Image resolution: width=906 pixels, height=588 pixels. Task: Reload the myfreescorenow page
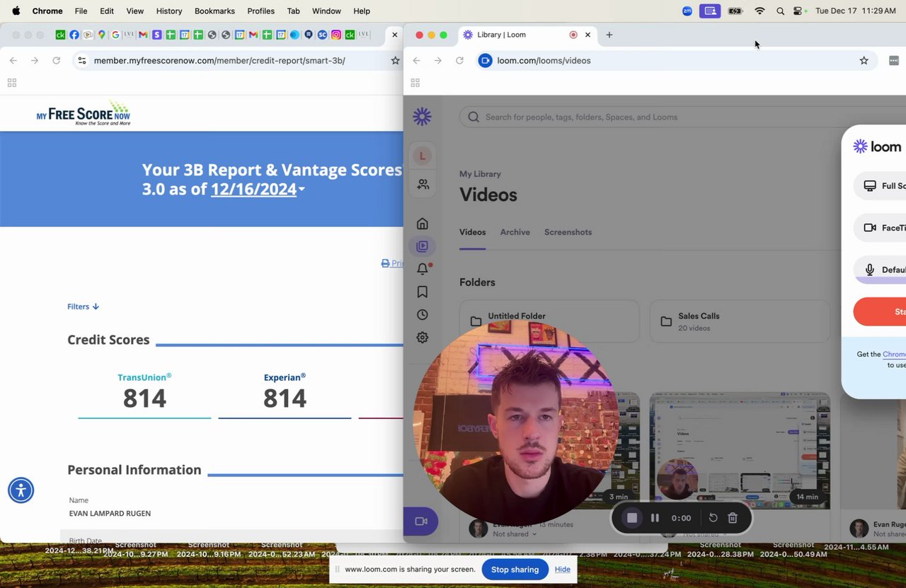coord(56,61)
